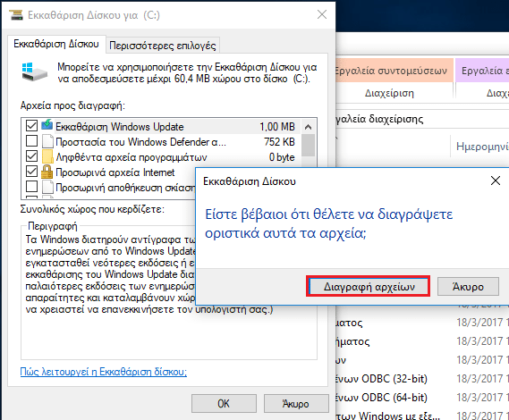Screen dimensions: 509x420
Task: Click the Windows Update cleanup icon
Action: (x=47, y=125)
